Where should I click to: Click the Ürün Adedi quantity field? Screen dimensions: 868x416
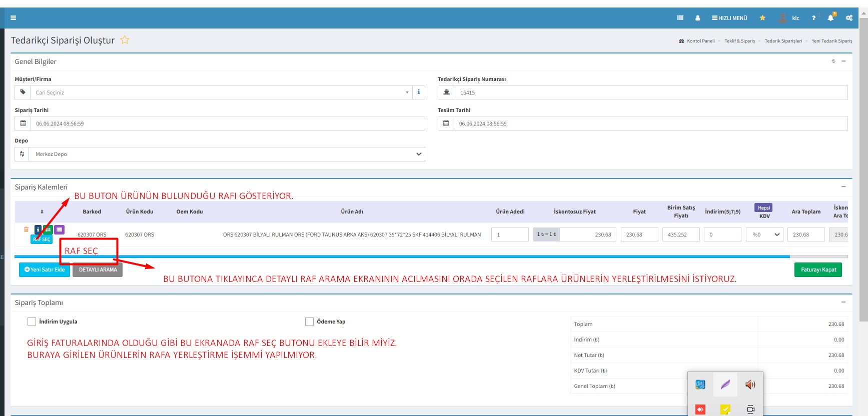(509, 234)
